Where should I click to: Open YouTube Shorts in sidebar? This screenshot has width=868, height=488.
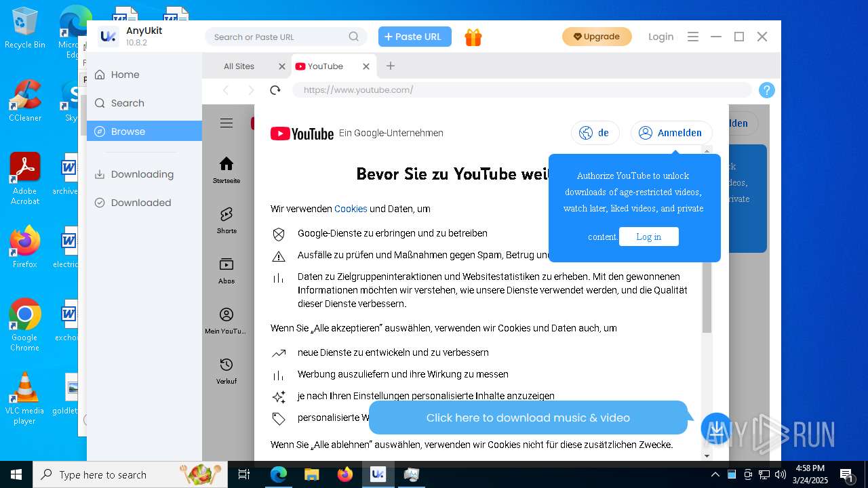click(x=226, y=220)
